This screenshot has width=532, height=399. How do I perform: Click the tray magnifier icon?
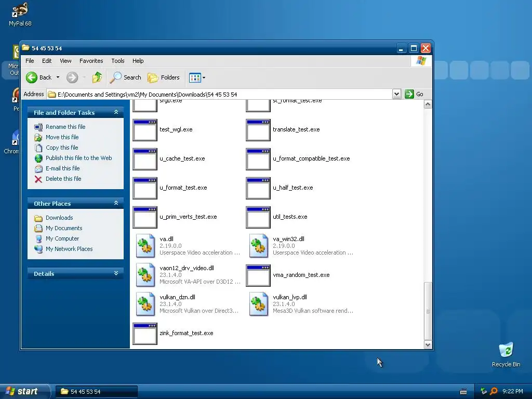tap(494, 391)
